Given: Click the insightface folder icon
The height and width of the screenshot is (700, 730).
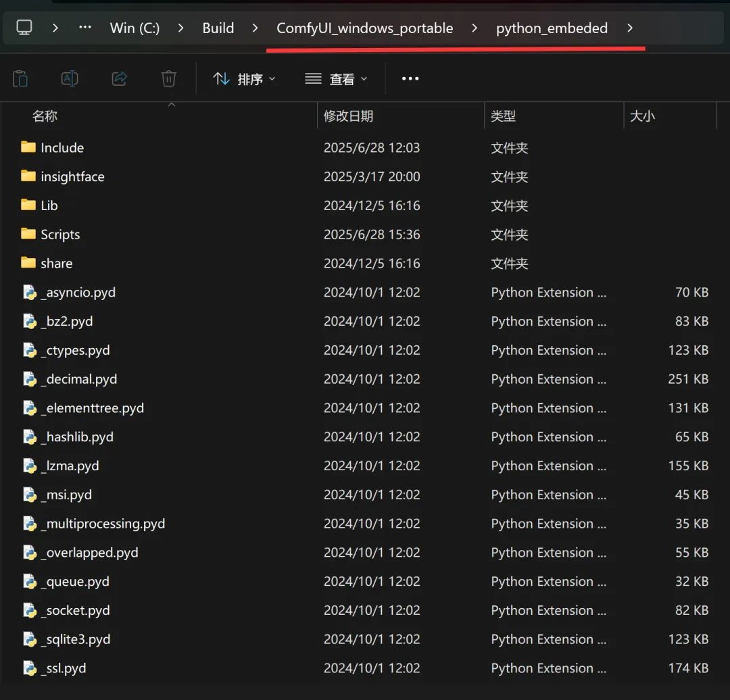Looking at the screenshot, I should click(x=28, y=176).
